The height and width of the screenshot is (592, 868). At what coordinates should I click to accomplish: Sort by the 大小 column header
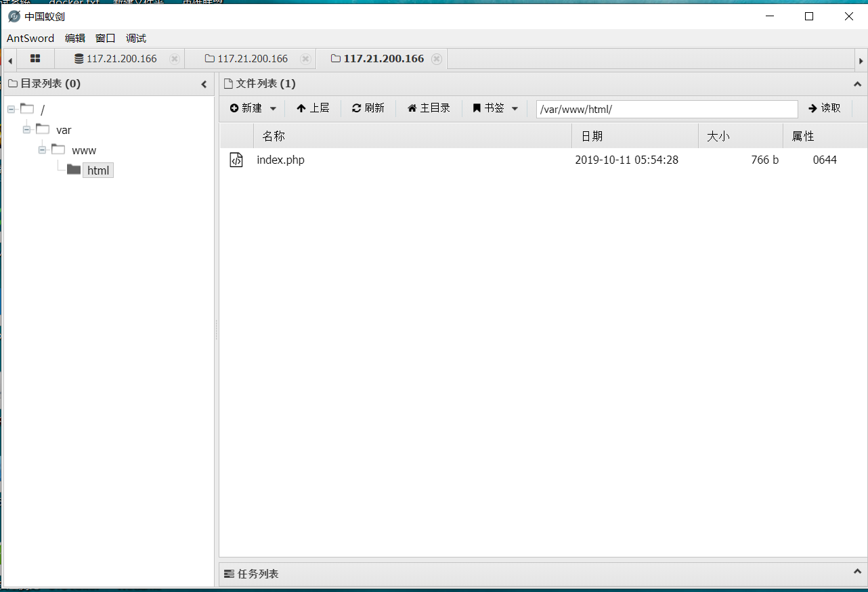(741, 136)
